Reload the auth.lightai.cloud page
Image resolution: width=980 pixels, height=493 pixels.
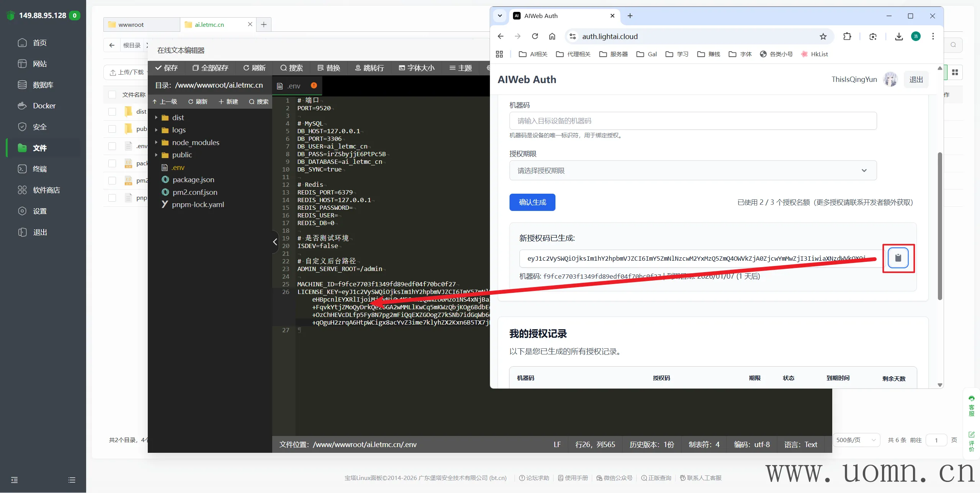pyautogui.click(x=535, y=36)
